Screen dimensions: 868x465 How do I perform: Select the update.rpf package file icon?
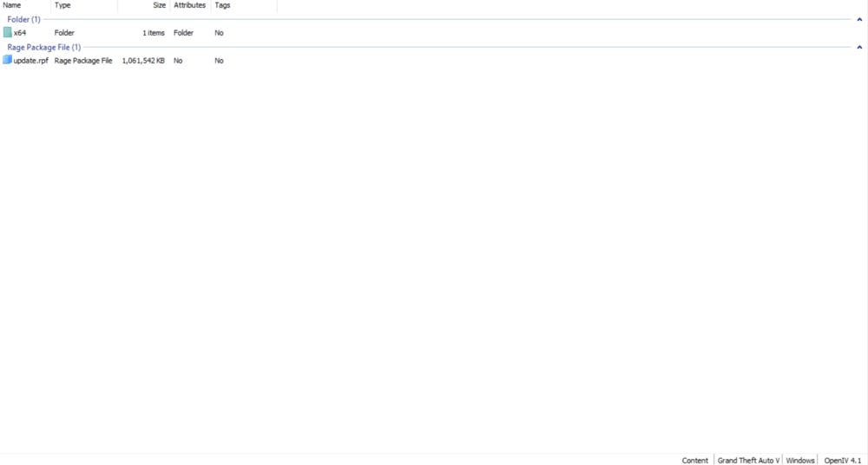[x=7, y=60]
